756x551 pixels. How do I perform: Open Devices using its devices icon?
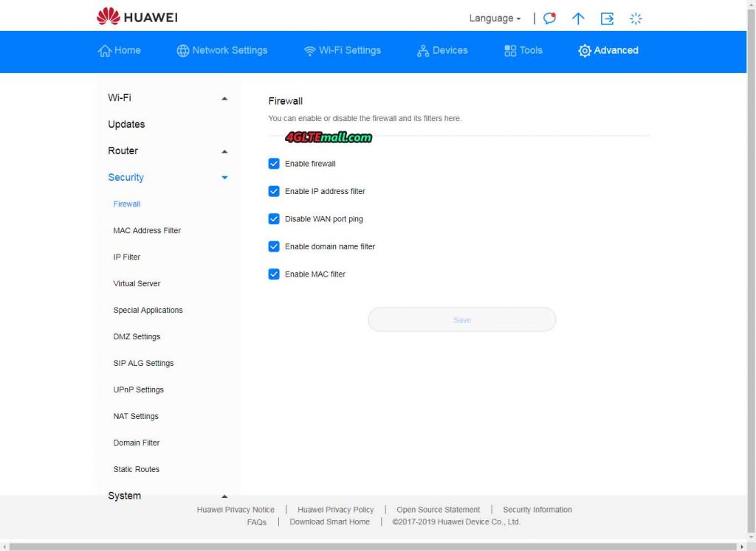422,51
